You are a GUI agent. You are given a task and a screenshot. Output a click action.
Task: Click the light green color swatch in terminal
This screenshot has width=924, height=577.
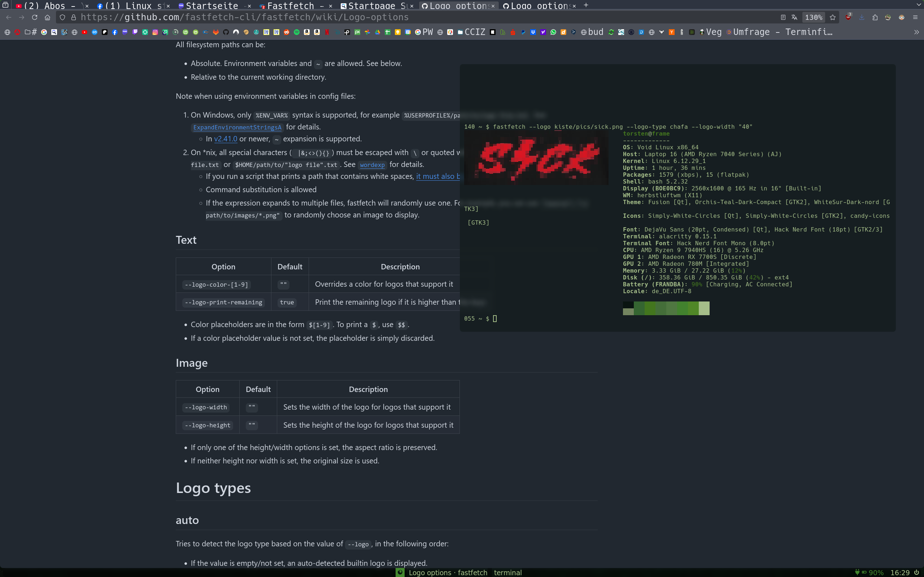704,308
